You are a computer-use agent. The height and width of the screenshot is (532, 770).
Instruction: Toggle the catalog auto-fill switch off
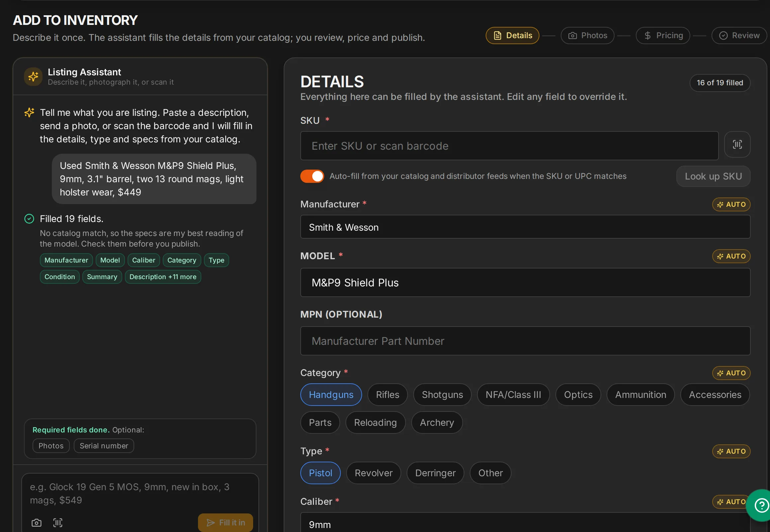(x=312, y=176)
